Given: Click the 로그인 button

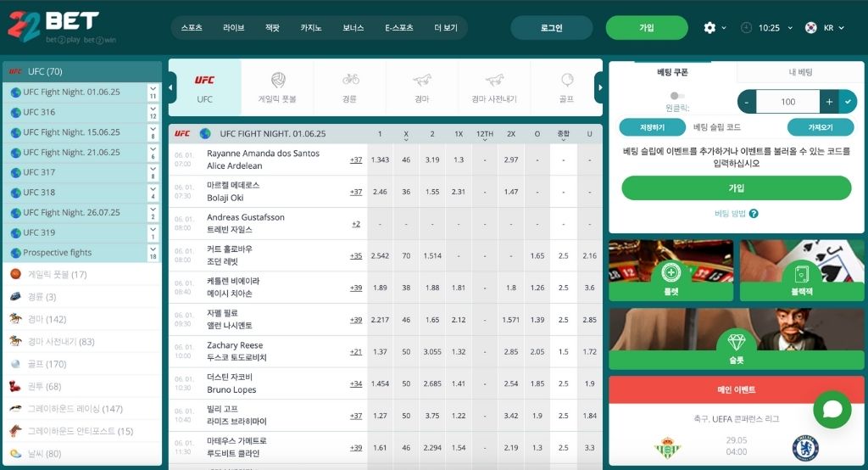Looking at the screenshot, I should pyautogui.click(x=551, y=28).
